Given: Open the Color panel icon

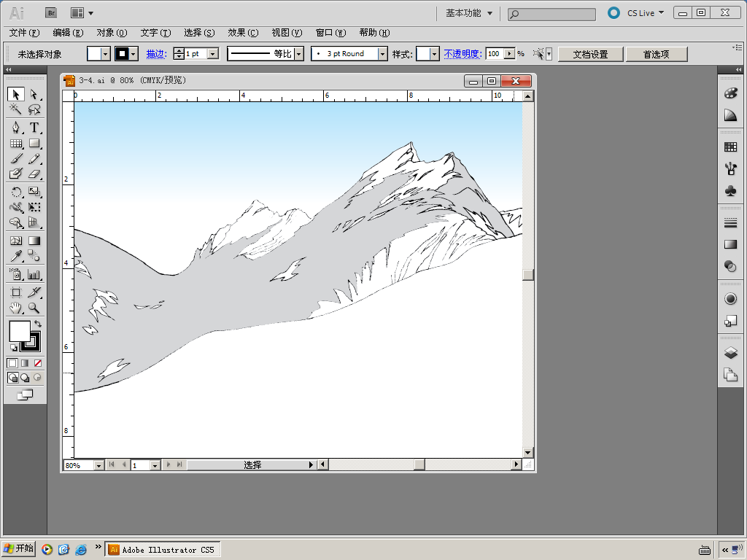Looking at the screenshot, I should point(730,93).
